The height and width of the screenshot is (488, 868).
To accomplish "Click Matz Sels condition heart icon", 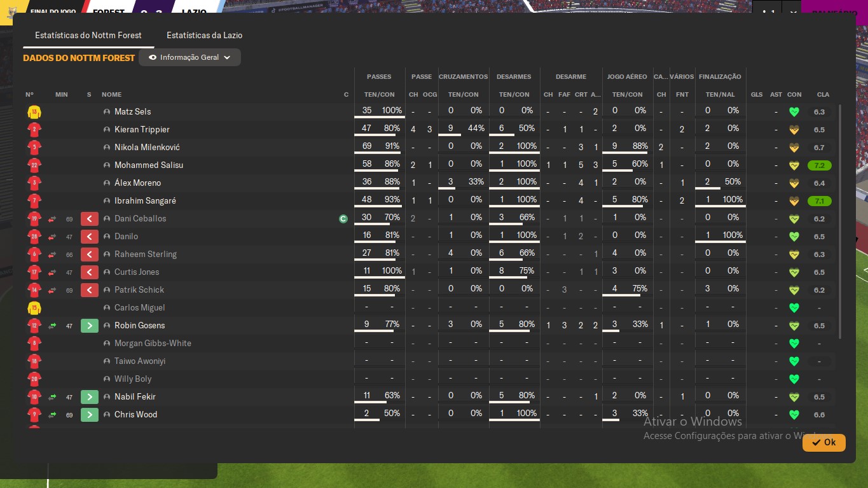I will click(x=794, y=112).
